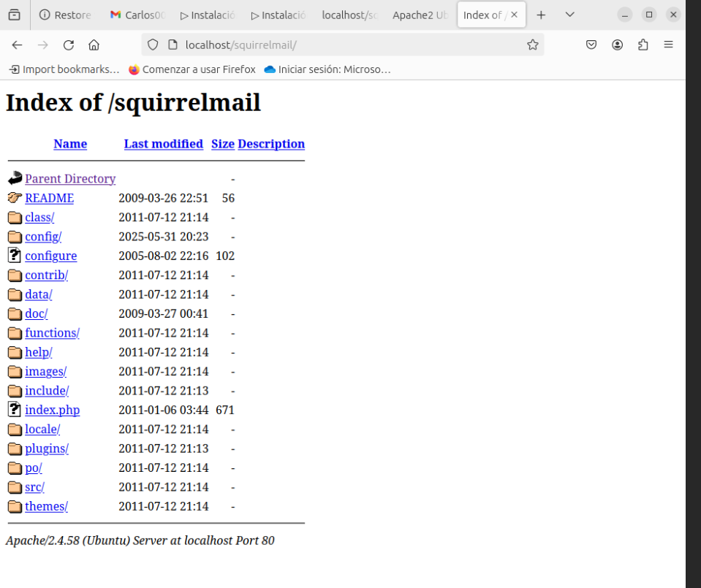The width and height of the screenshot is (701, 588).
Task: Open the Save to Pocket button
Action: [x=591, y=45]
